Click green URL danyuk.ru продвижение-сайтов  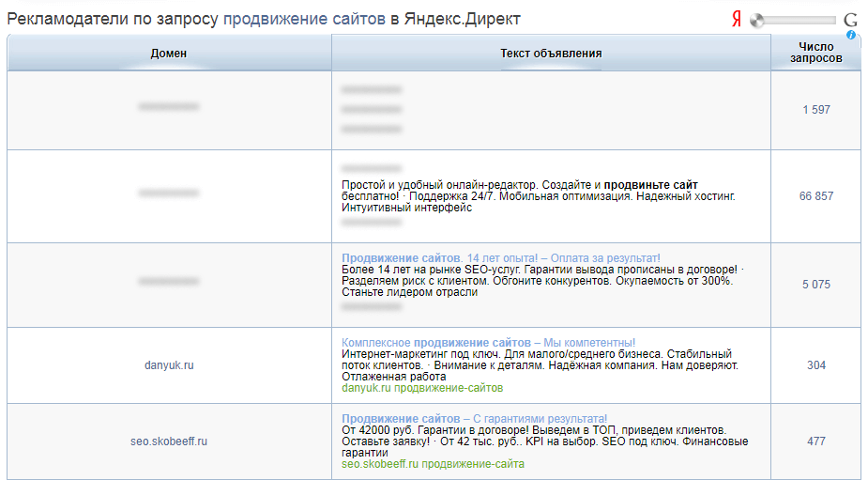[x=422, y=387]
